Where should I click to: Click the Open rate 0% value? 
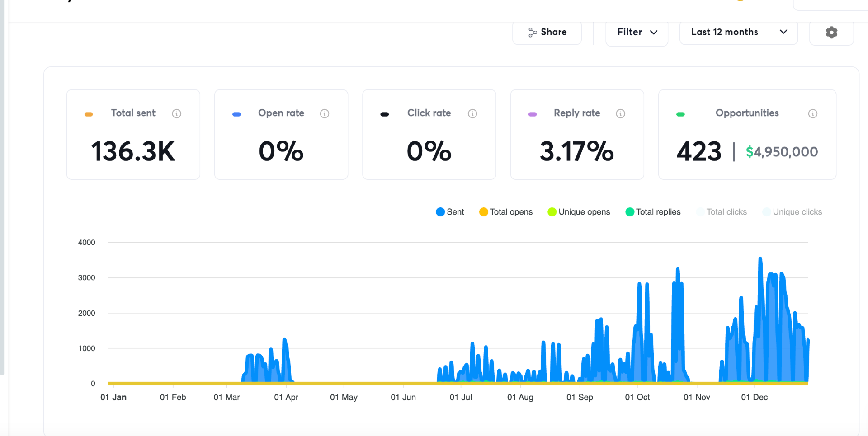[281, 151]
